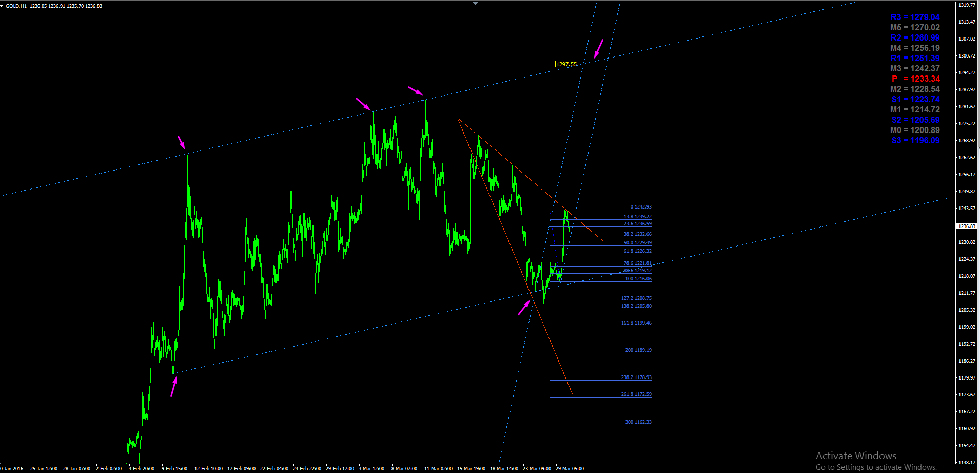Click the magenta arrow above the 11 Mar peak
This screenshot has width=980, height=473.
point(416,91)
